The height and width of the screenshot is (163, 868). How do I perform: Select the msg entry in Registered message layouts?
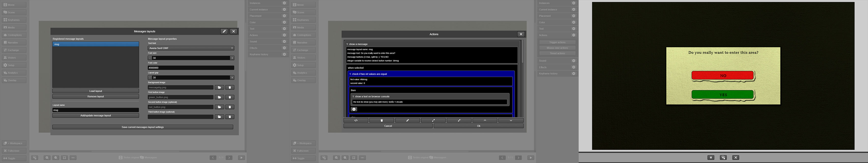(95, 44)
